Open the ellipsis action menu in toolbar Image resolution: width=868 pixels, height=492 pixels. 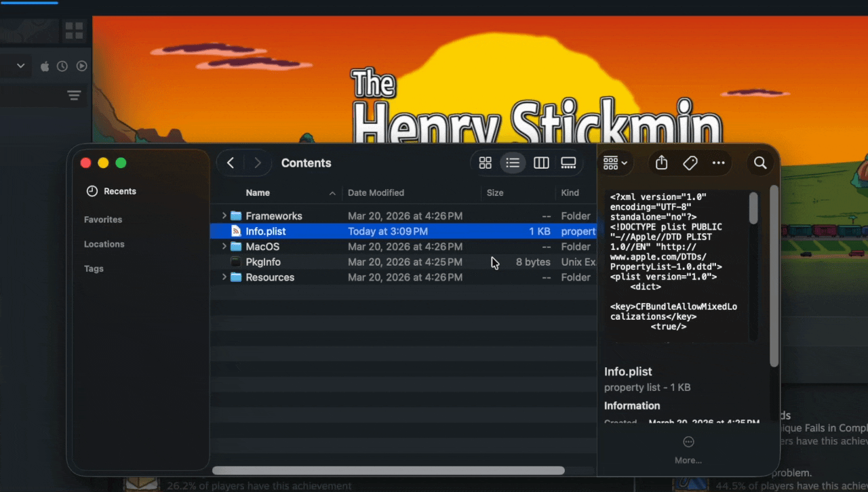719,163
